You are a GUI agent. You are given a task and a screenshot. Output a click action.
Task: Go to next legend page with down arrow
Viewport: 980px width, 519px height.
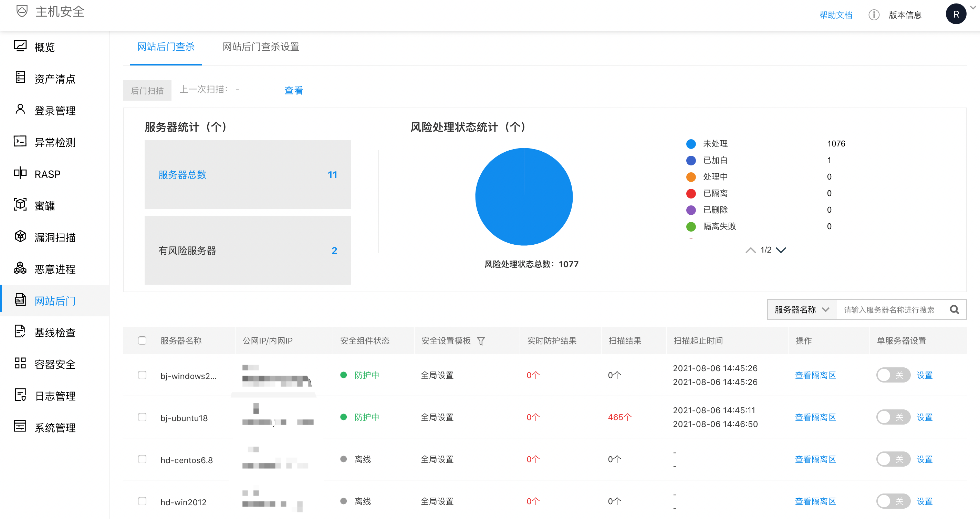point(781,250)
